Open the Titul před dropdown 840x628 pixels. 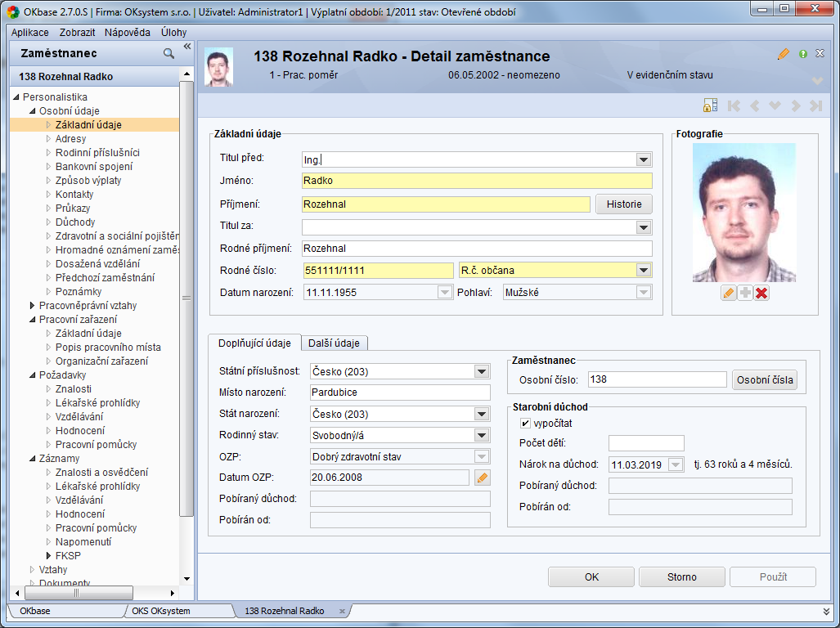644,159
